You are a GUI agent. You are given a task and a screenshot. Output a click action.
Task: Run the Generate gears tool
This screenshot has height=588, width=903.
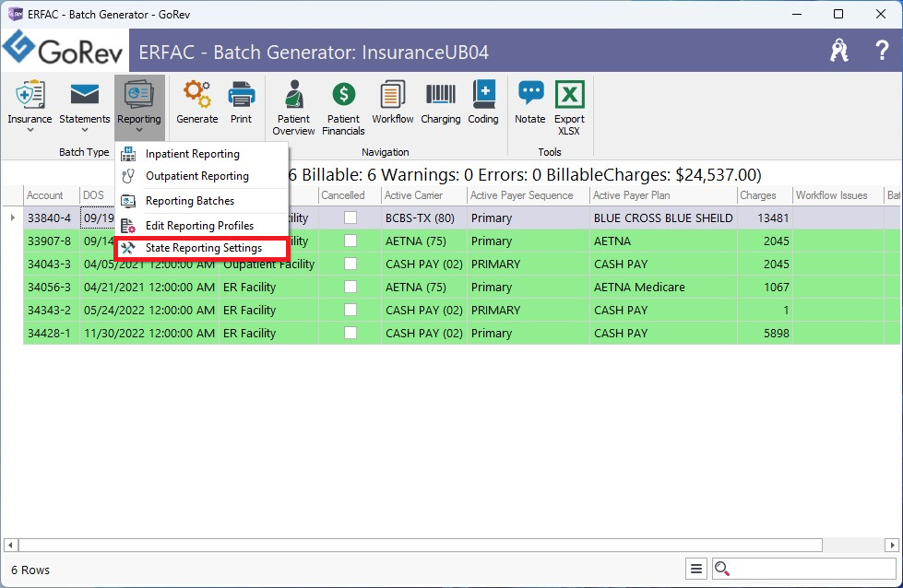[x=197, y=101]
